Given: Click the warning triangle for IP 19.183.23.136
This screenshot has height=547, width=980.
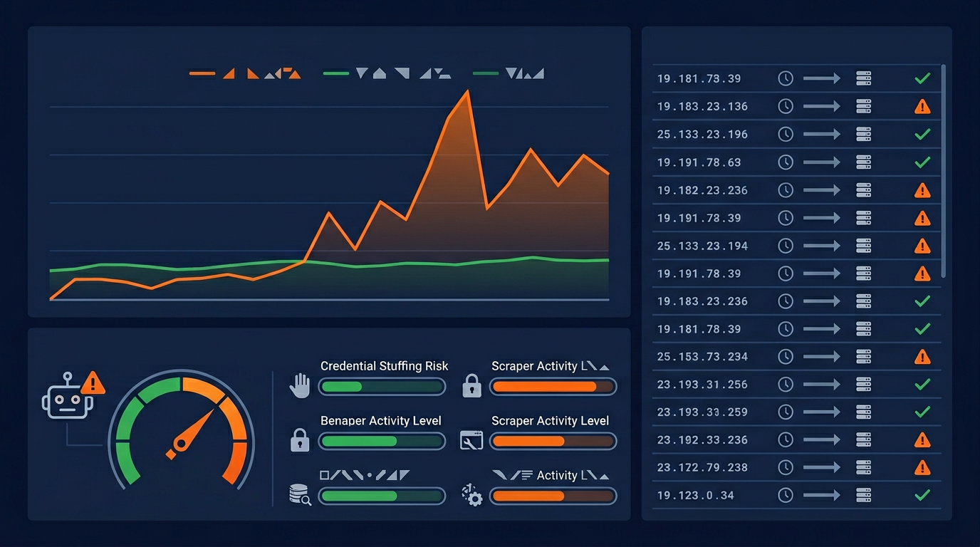Looking at the screenshot, I should [x=922, y=106].
